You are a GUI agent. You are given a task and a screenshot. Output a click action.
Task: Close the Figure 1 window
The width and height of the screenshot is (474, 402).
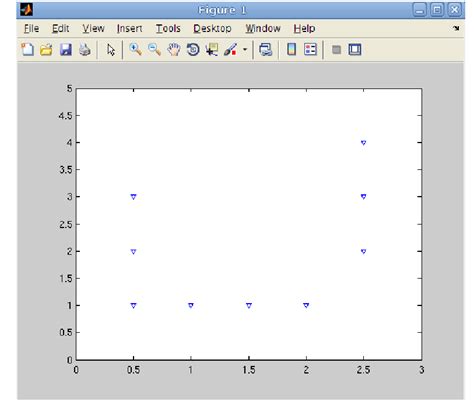point(454,10)
